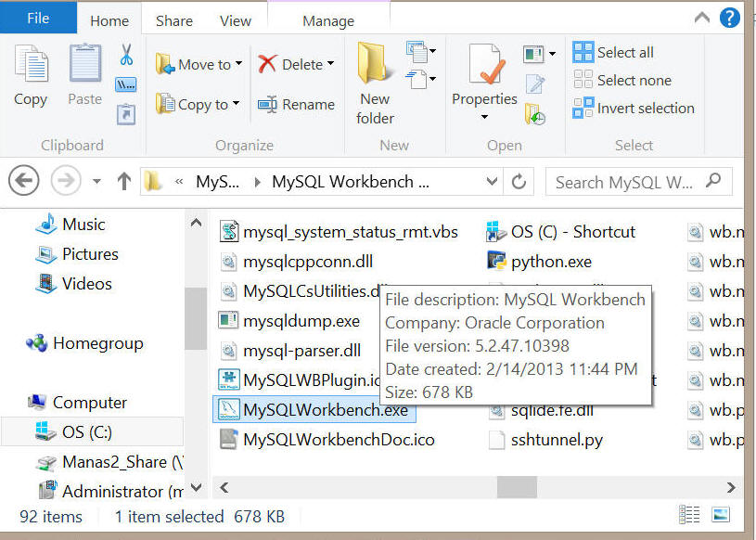Switch to the Share ribbon tab
The height and width of the screenshot is (540, 756).
click(x=174, y=20)
